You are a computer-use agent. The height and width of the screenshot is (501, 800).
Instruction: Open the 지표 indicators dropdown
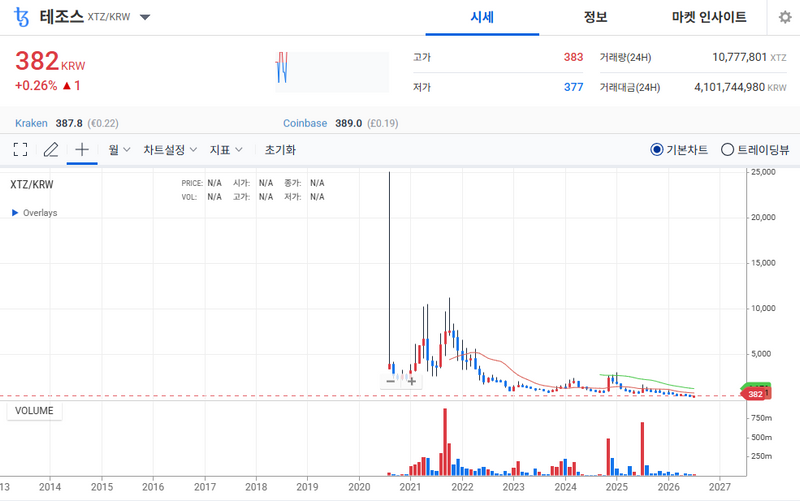(x=226, y=149)
